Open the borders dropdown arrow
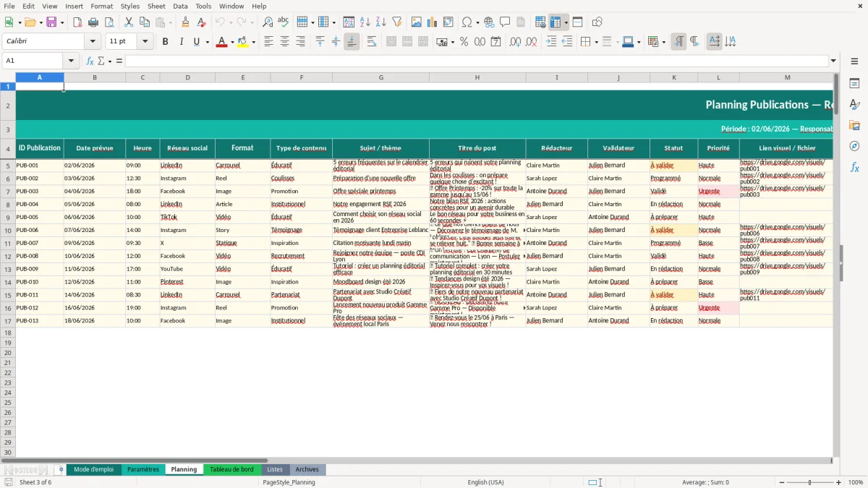Viewport: 868px width, 488px height. point(595,42)
